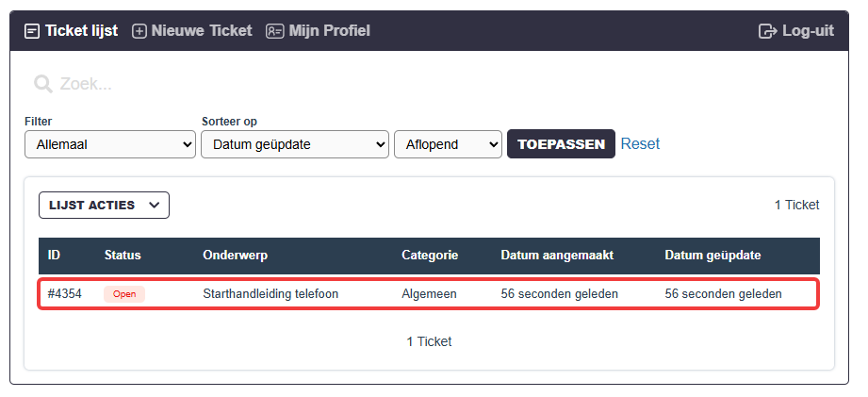Open the Ticket lijst menu item
Screen dimensions: 868x397
pyautogui.click(x=72, y=31)
